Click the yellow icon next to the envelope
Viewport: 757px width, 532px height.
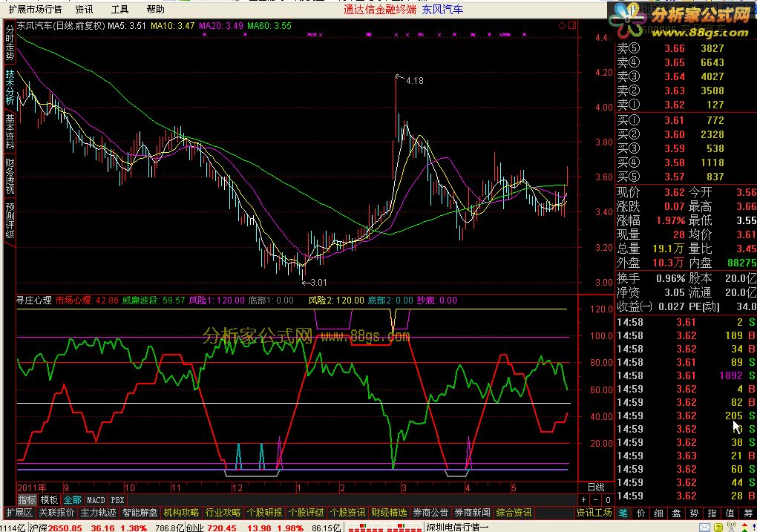coord(718,528)
